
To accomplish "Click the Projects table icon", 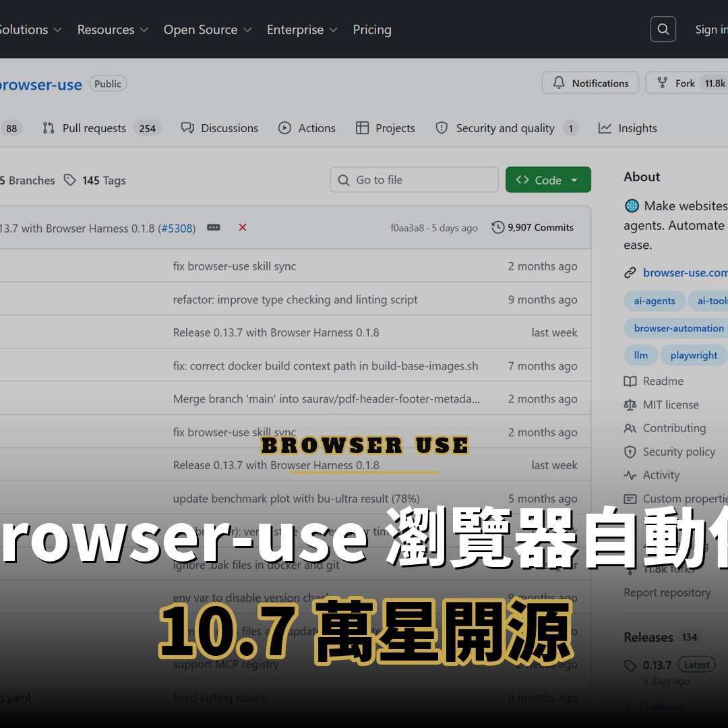I will (362, 127).
